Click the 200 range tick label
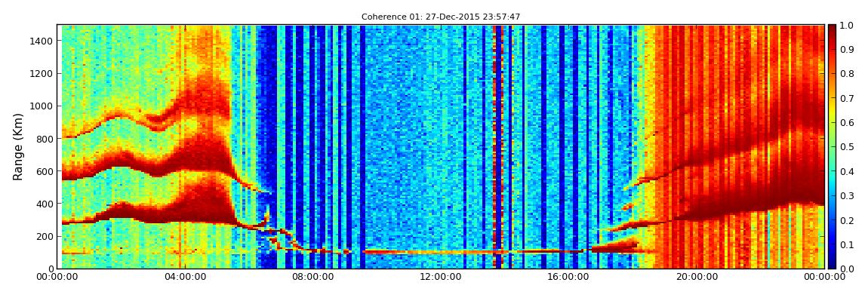 [x=45, y=237]
